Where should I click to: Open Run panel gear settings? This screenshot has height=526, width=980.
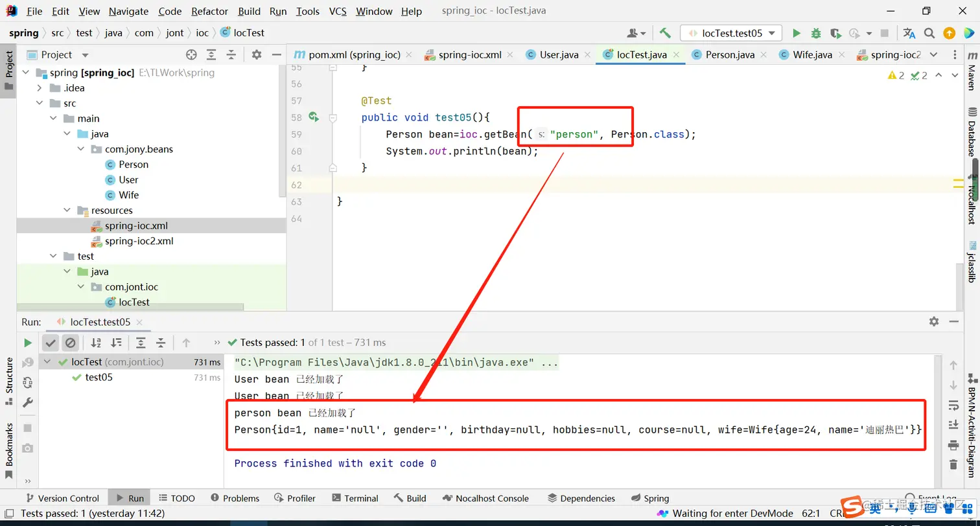[x=934, y=321]
